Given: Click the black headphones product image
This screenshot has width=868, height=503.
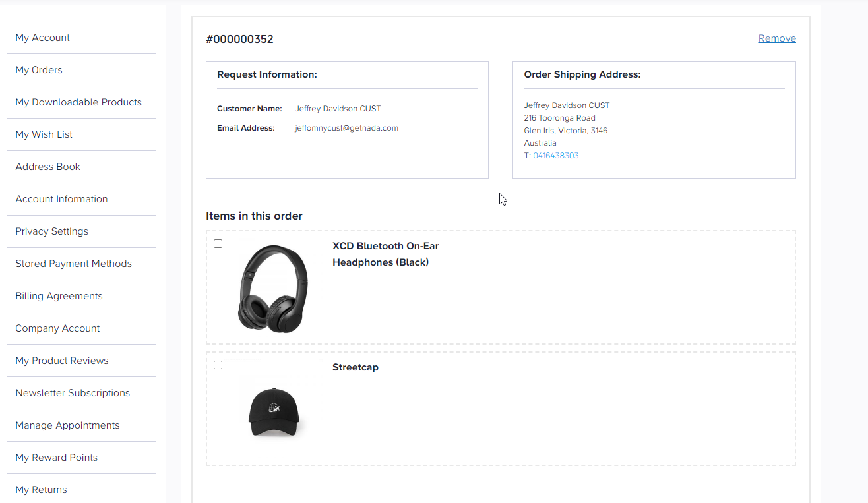Looking at the screenshot, I should tap(273, 288).
